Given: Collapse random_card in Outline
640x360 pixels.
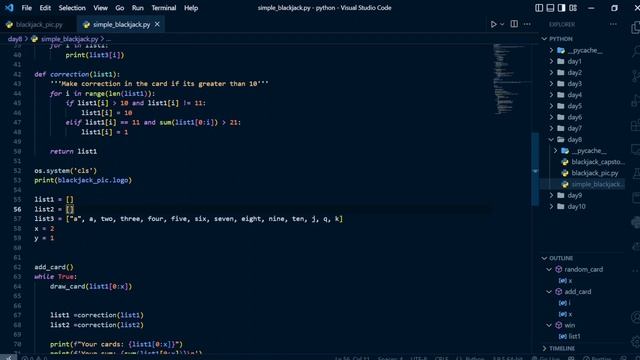Looking at the screenshot, I should pos(549,269).
